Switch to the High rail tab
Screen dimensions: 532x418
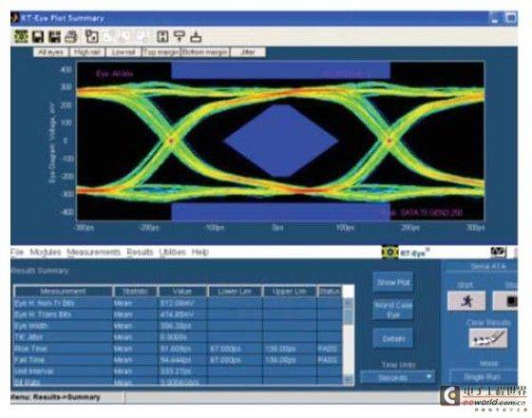(x=87, y=52)
